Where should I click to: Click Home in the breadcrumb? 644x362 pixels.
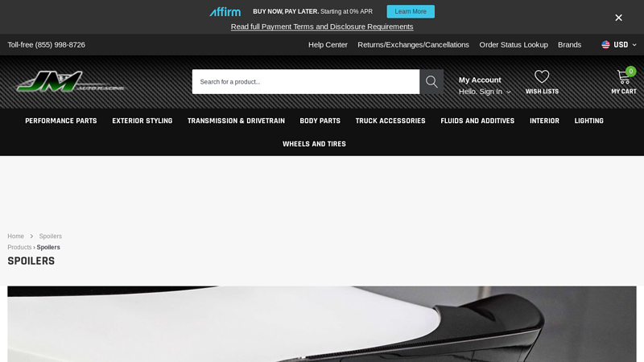pyautogui.click(x=15, y=237)
